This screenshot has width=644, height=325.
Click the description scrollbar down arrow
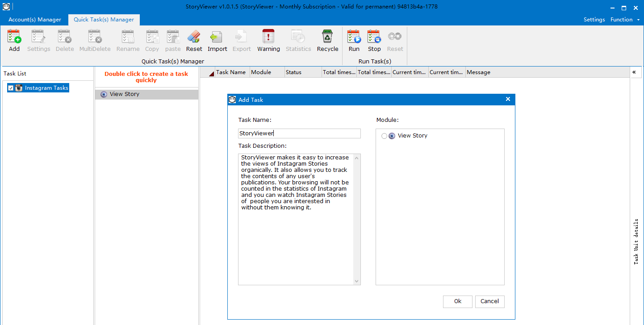pos(357,281)
